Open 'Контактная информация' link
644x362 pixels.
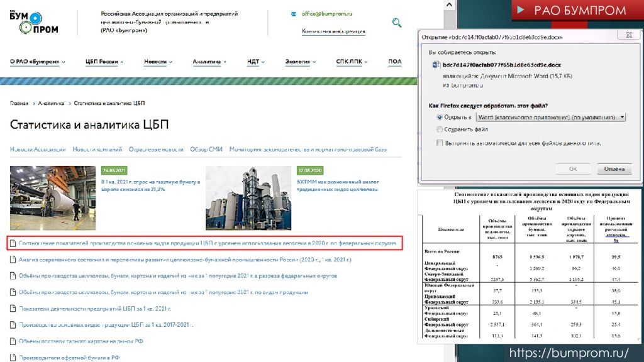tap(333, 31)
